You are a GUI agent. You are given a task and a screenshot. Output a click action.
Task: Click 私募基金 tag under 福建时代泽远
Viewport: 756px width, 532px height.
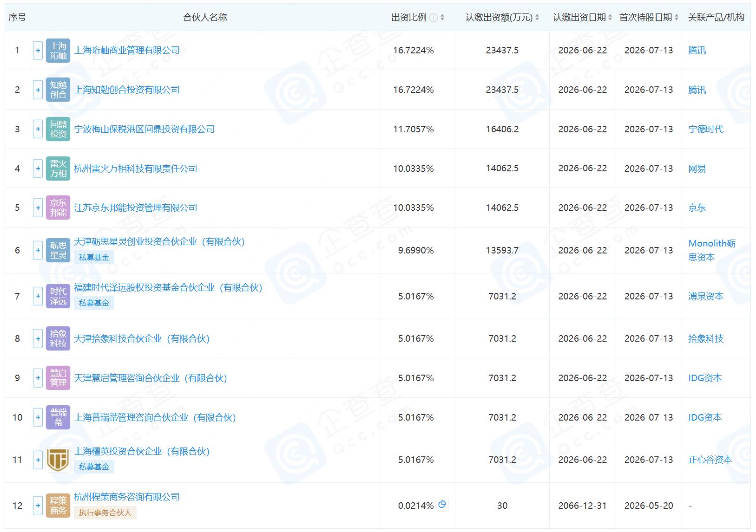(94, 303)
